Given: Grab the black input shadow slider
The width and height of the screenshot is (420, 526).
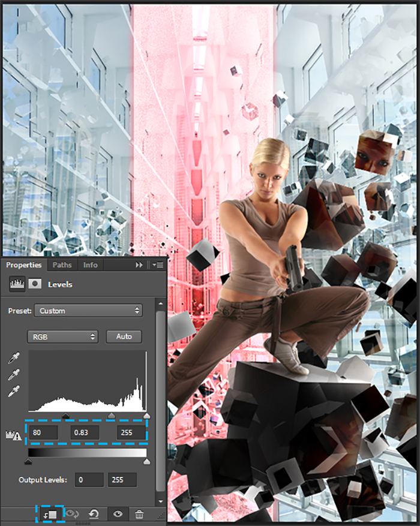Looking at the screenshot, I should coord(66,416).
